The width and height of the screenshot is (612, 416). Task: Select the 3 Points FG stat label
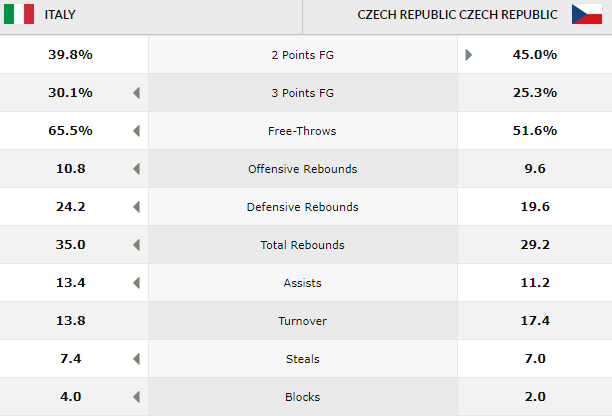[x=302, y=93]
